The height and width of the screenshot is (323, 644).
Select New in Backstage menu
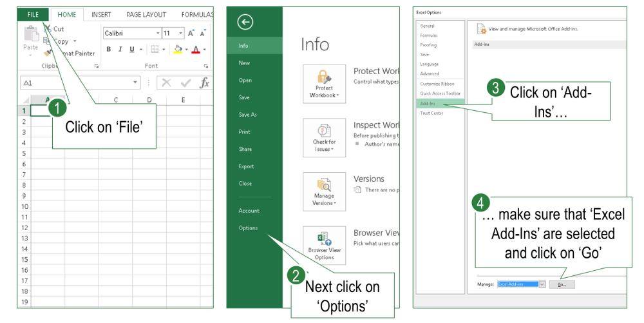244,63
